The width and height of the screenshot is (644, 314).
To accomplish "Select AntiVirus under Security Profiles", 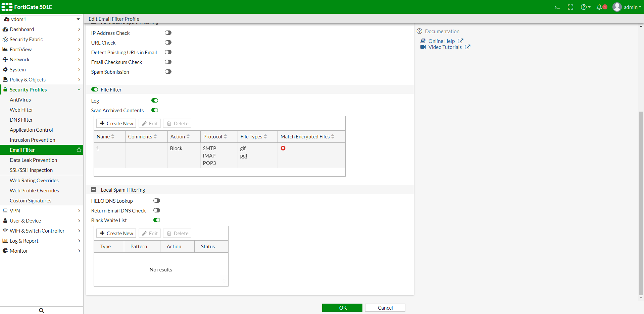I will tap(20, 100).
